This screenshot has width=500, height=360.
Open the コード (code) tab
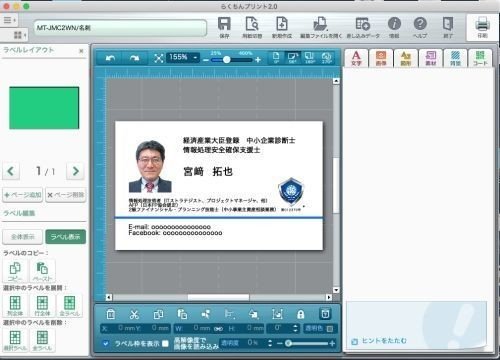[480, 58]
